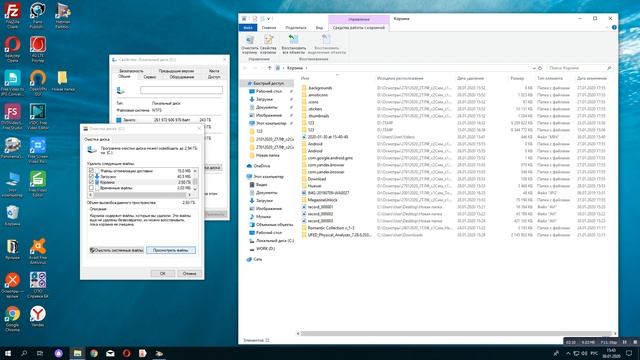Open the Opera browser desktop icon

[12, 49]
